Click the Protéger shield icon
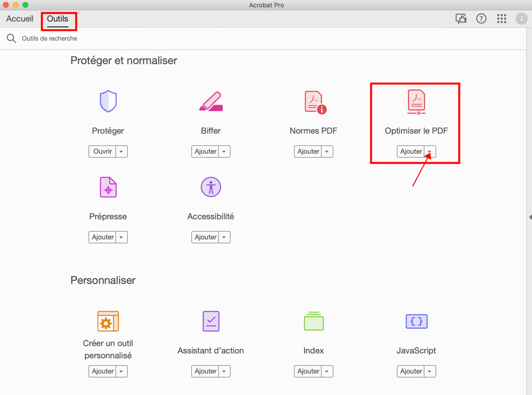The height and width of the screenshot is (395, 532). pyautogui.click(x=108, y=101)
